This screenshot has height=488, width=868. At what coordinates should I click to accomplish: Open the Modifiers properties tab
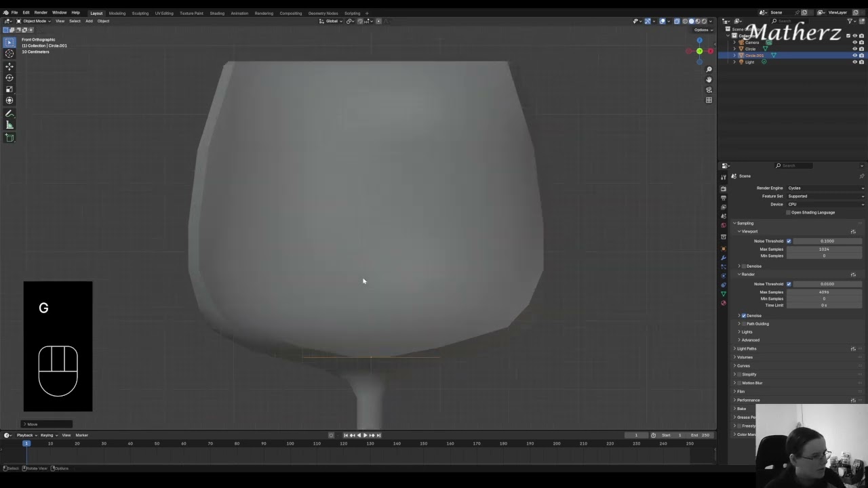(724, 258)
